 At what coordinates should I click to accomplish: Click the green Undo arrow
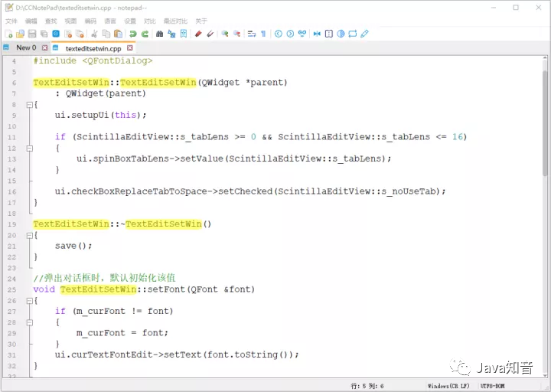(133, 34)
